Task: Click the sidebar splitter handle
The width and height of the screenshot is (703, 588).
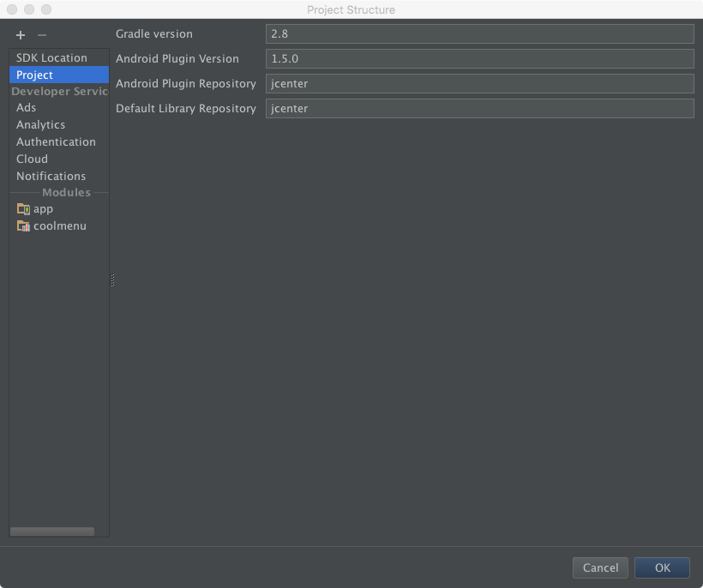Action: click(112, 280)
